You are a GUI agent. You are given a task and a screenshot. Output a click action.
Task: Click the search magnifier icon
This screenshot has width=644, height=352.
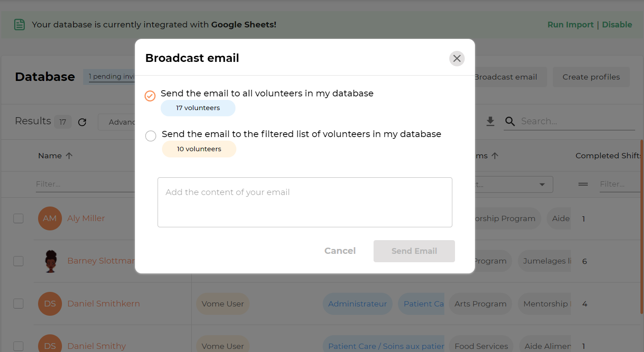pyautogui.click(x=510, y=122)
